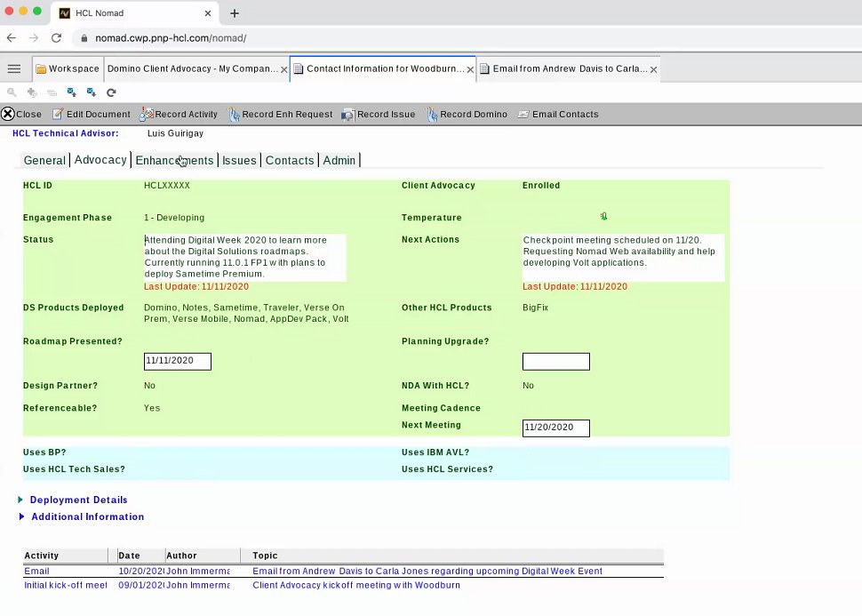
Task: Click the Record Domino button label
Action: 474,115
